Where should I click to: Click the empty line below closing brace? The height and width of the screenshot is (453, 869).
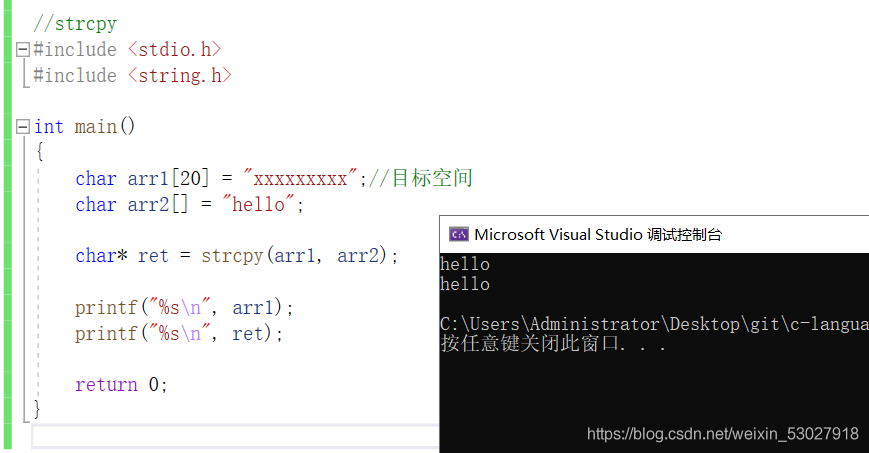tap(236, 436)
